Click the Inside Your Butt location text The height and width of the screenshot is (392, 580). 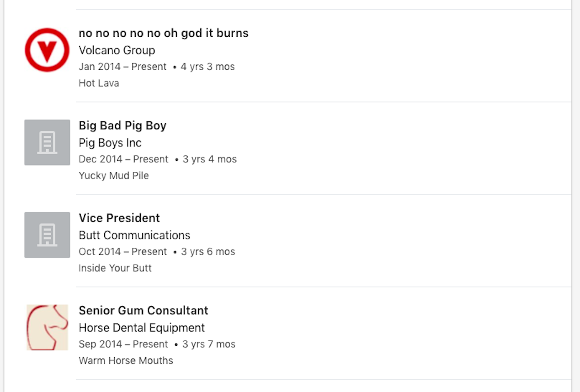pyautogui.click(x=115, y=268)
